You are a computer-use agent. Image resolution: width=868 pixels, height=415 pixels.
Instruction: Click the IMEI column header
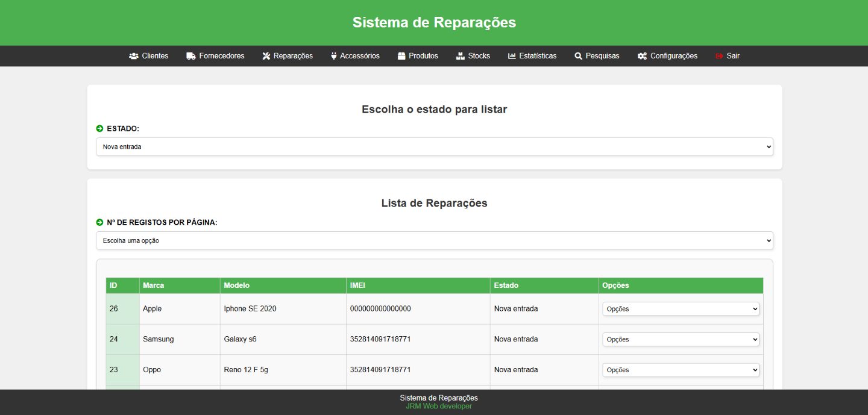418,286
